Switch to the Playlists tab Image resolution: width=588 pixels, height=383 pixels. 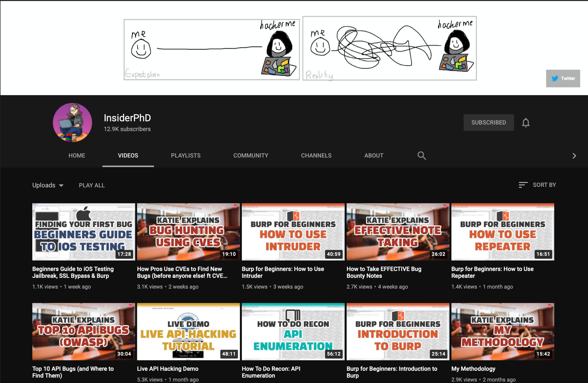(186, 155)
